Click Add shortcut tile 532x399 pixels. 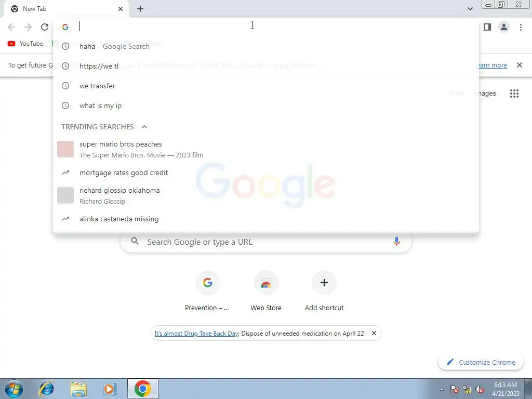[x=324, y=291]
